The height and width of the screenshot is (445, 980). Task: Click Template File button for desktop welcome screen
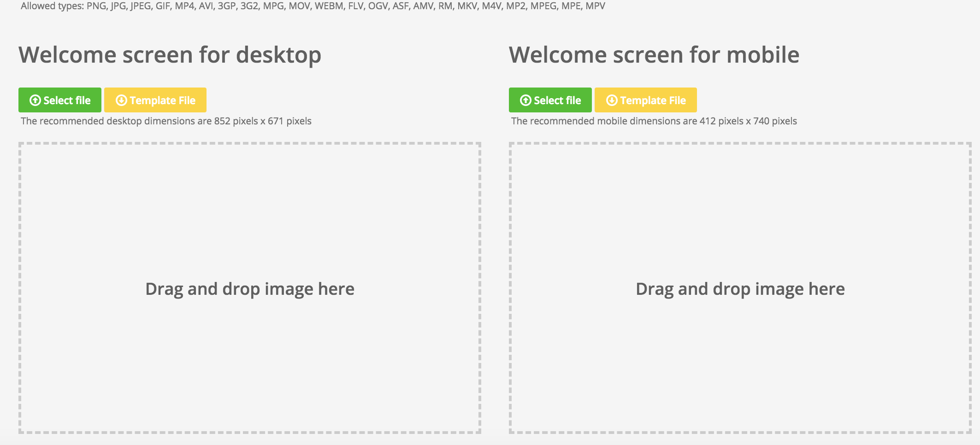pos(155,100)
